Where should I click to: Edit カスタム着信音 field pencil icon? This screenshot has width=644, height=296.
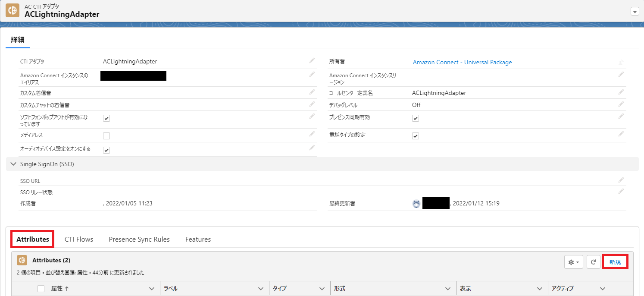pyautogui.click(x=312, y=91)
